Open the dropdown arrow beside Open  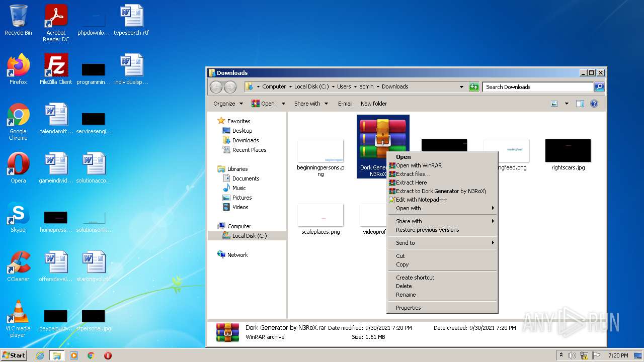[x=283, y=104]
